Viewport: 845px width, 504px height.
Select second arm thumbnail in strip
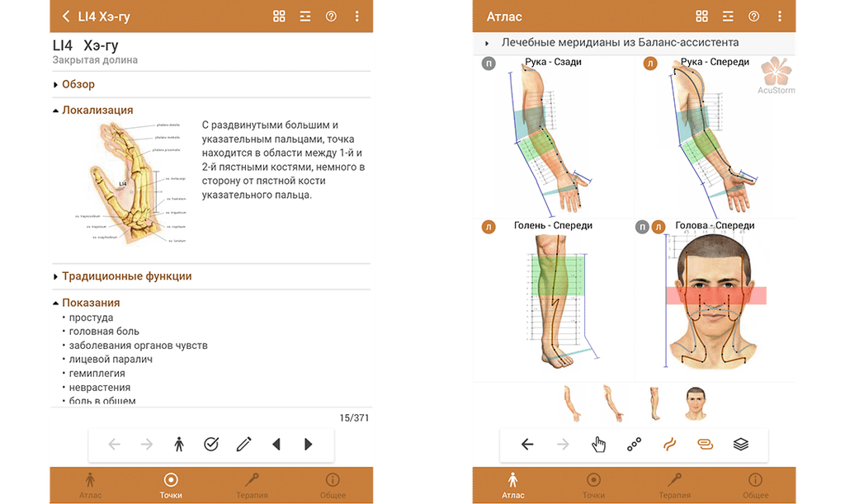(x=613, y=403)
